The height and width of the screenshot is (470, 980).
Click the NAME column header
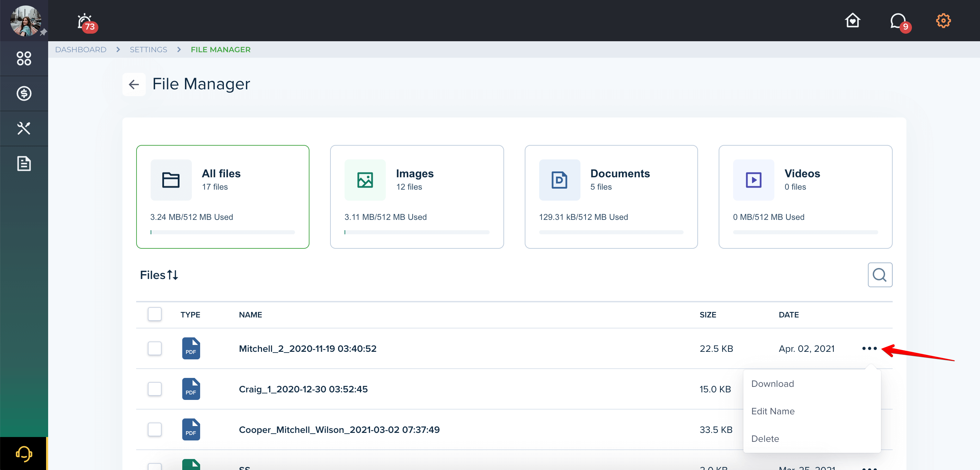(x=250, y=314)
